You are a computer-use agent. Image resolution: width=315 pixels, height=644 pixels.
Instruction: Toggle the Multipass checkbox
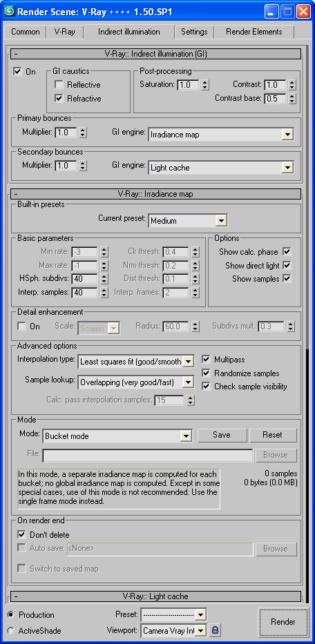(x=206, y=360)
